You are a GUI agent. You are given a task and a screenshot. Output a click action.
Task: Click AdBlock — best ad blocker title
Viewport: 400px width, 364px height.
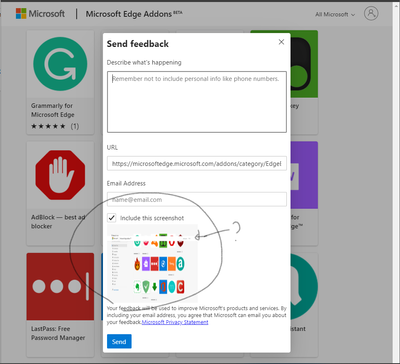(x=58, y=222)
